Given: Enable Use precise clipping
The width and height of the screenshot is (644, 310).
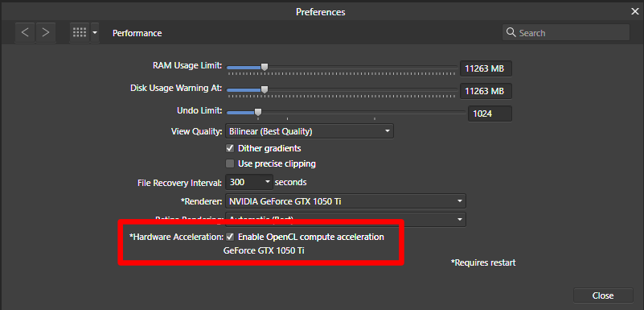Looking at the screenshot, I should tap(230, 163).
